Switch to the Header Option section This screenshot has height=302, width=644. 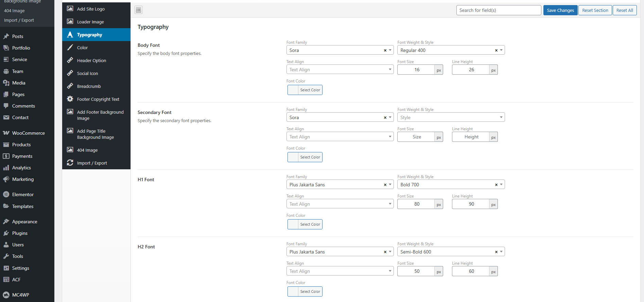(91, 60)
